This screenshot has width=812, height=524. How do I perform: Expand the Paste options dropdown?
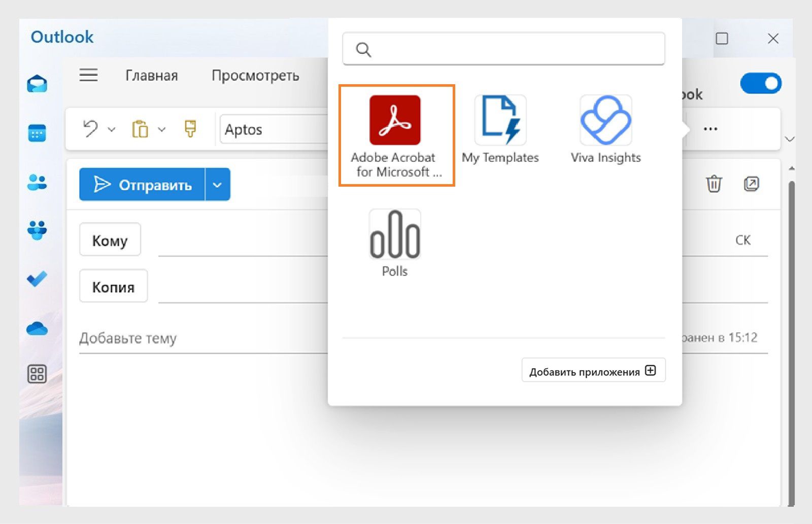[161, 129]
